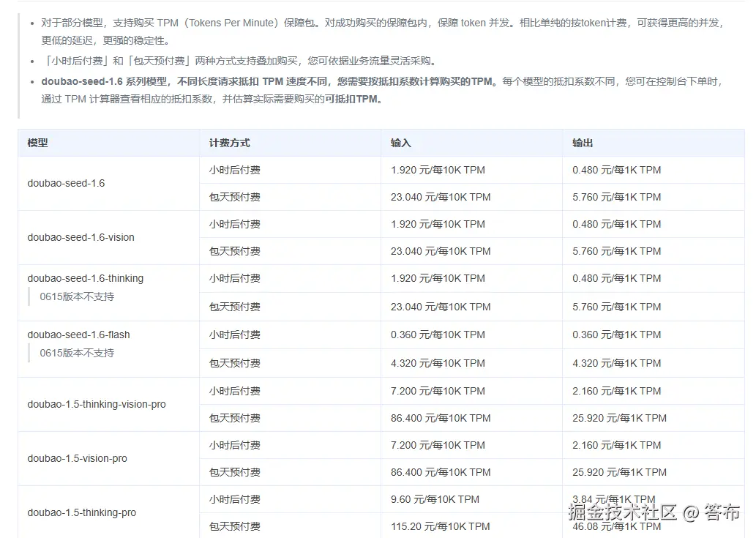Click 小时后付费 in the doubao-seed-1.6-vision row
This screenshot has height=538, width=756.
(235, 224)
